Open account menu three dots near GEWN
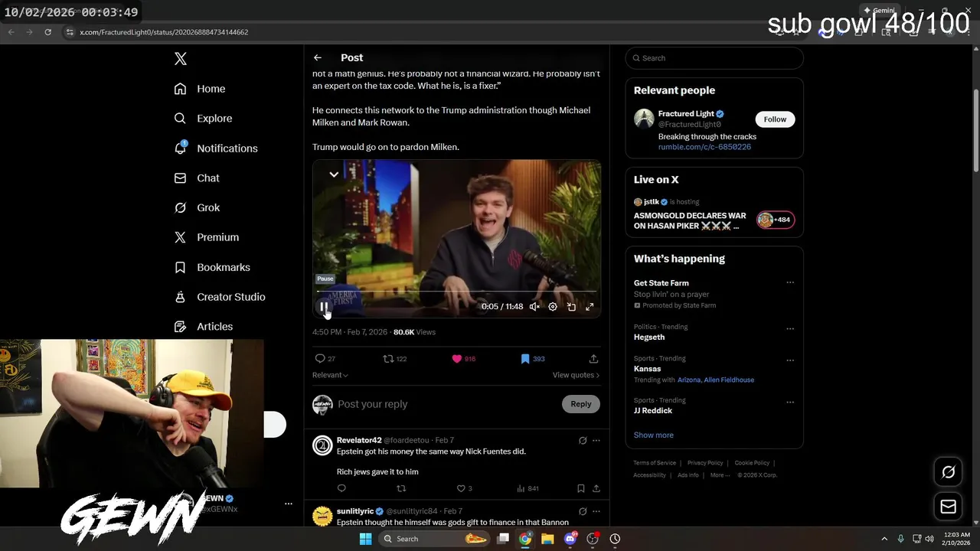 pos(289,504)
